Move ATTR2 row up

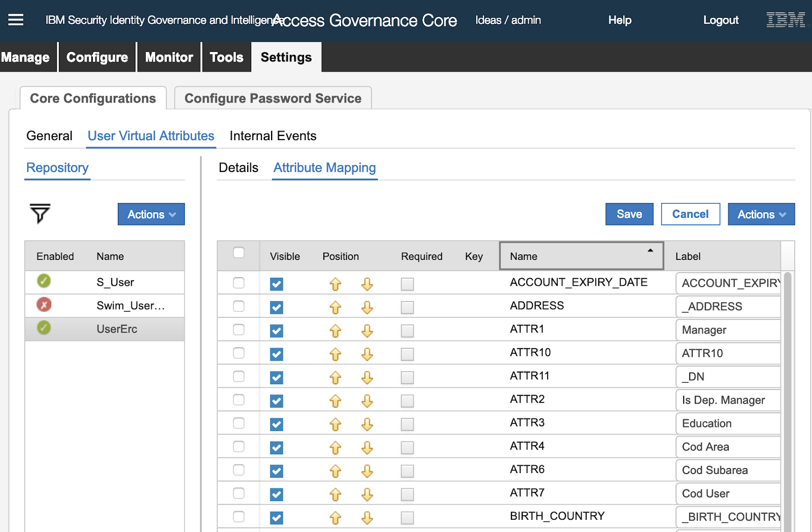335,401
